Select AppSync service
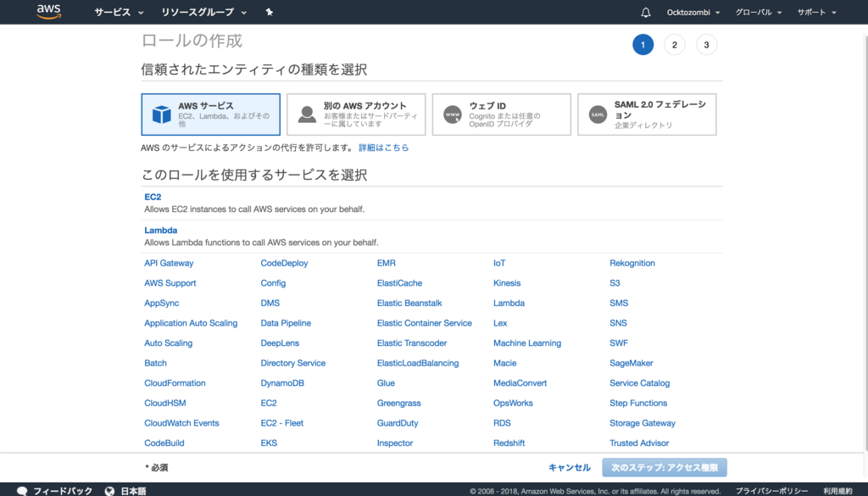Image resolution: width=868 pixels, height=496 pixels. click(x=162, y=304)
